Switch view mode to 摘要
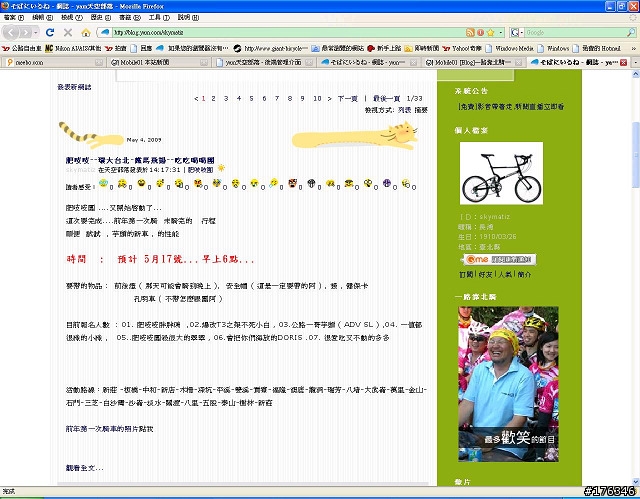This screenshot has width=640, height=499. click(421, 110)
